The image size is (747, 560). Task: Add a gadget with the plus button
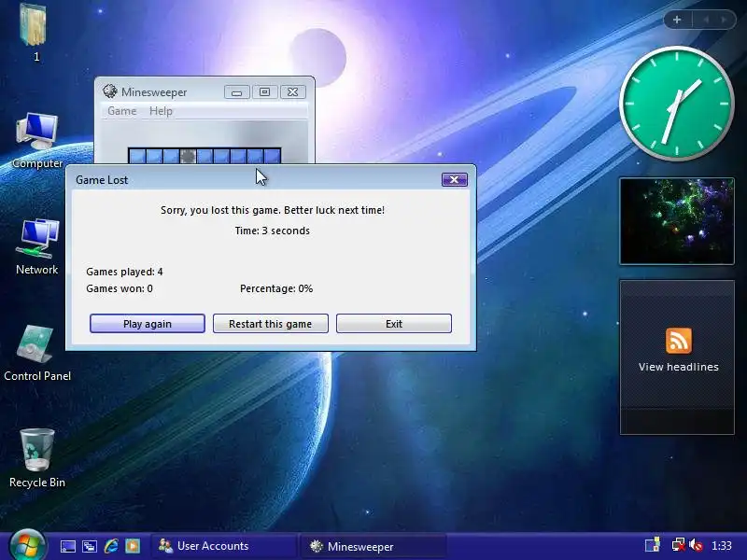coord(677,20)
